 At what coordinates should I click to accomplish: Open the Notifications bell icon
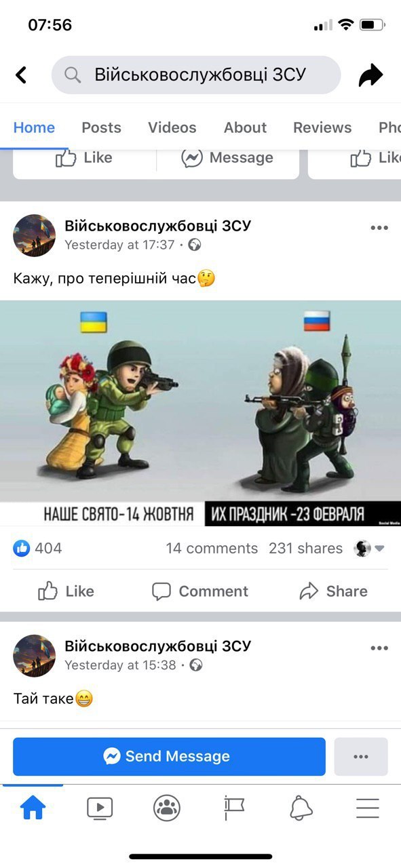(x=301, y=808)
